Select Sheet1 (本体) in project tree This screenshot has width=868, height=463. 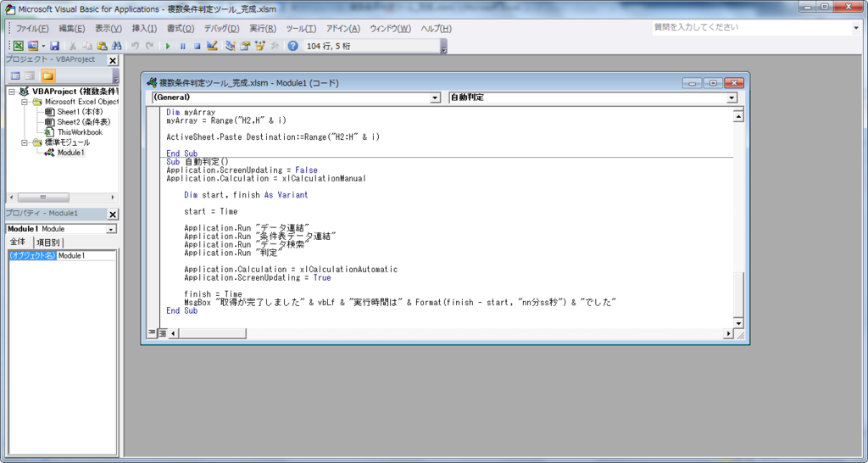(80, 112)
